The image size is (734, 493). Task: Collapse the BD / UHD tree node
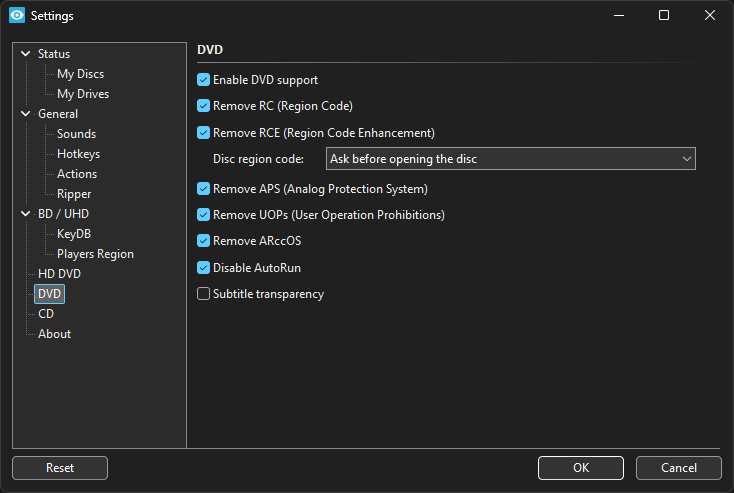coord(25,214)
